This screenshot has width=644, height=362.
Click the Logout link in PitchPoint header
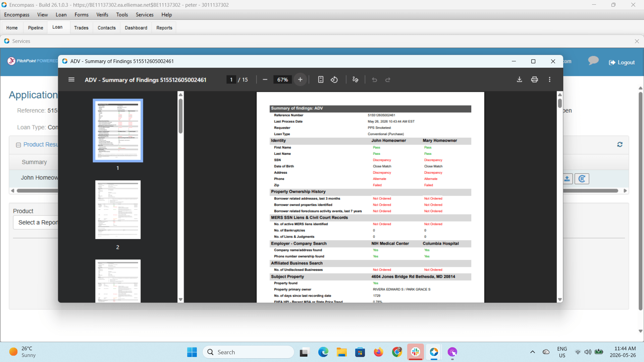coord(622,62)
